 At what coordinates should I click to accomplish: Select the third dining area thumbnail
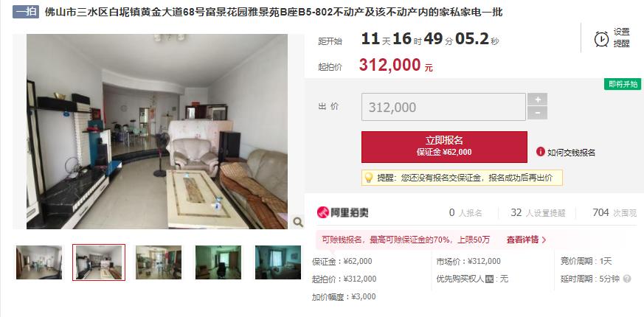tap(159, 262)
